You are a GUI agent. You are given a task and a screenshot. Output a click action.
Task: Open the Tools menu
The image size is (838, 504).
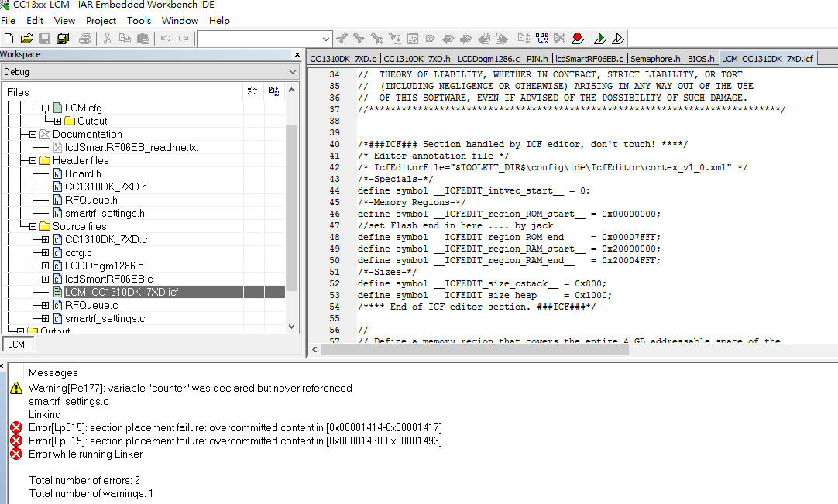(x=139, y=20)
